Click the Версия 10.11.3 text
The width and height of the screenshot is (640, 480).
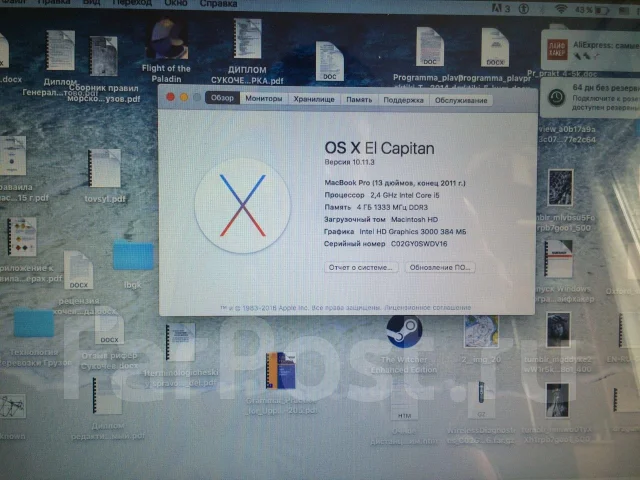point(349,162)
